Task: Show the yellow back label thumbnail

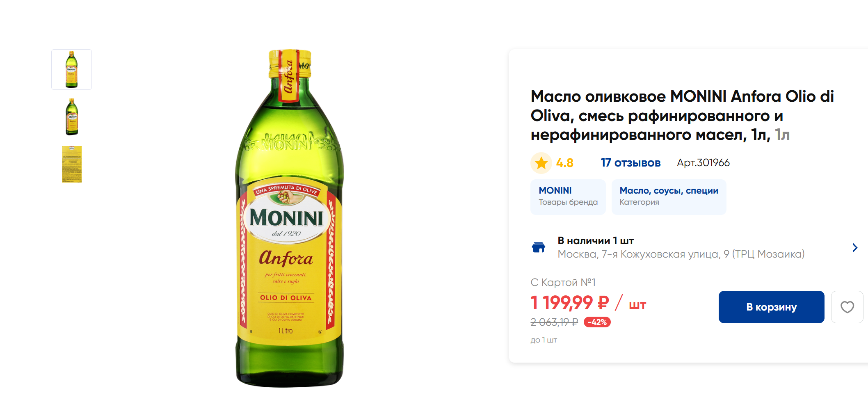Action: [x=72, y=164]
